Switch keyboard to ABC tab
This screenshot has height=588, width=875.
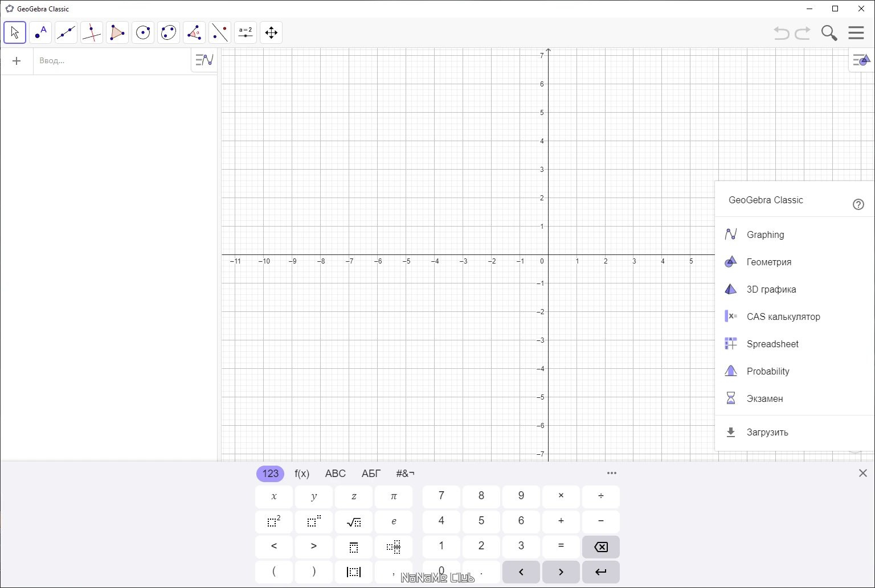point(336,474)
